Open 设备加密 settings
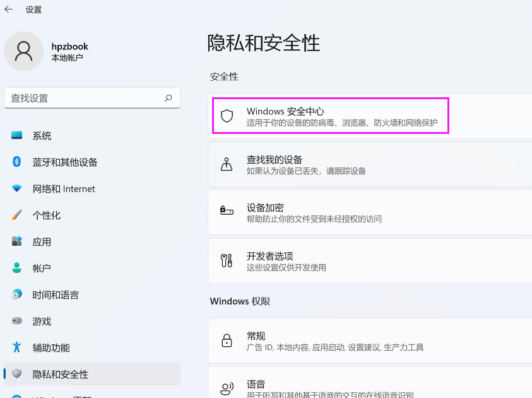 click(x=370, y=212)
